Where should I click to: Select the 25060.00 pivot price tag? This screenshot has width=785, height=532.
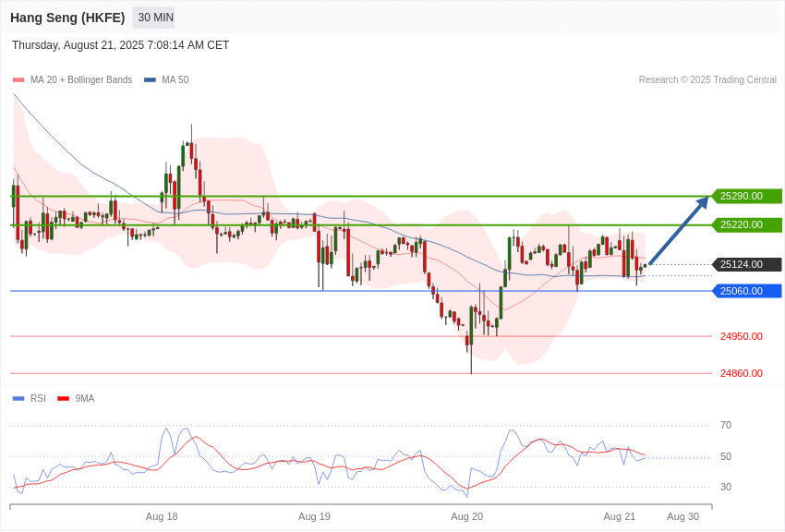(x=746, y=291)
